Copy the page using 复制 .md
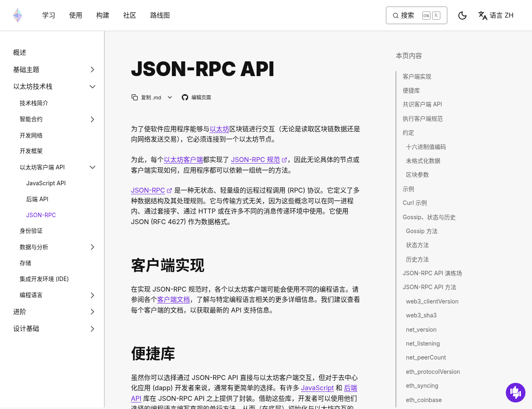The width and height of the screenshot is (532, 409). pyautogui.click(x=146, y=97)
